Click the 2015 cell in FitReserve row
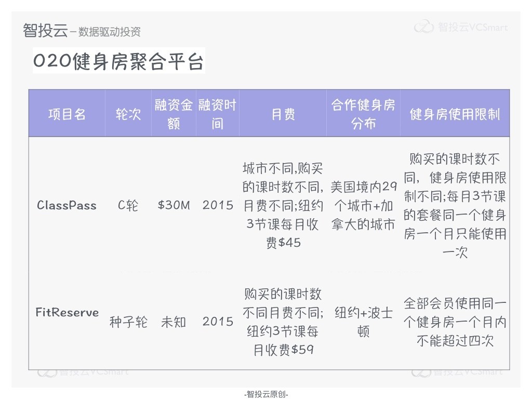Viewport: 532px width, 399px height. tap(218, 321)
